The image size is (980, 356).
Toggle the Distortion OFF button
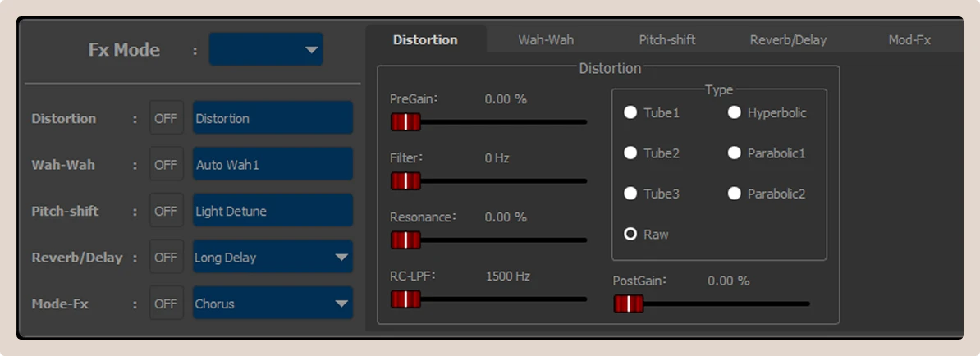click(166, 118)
